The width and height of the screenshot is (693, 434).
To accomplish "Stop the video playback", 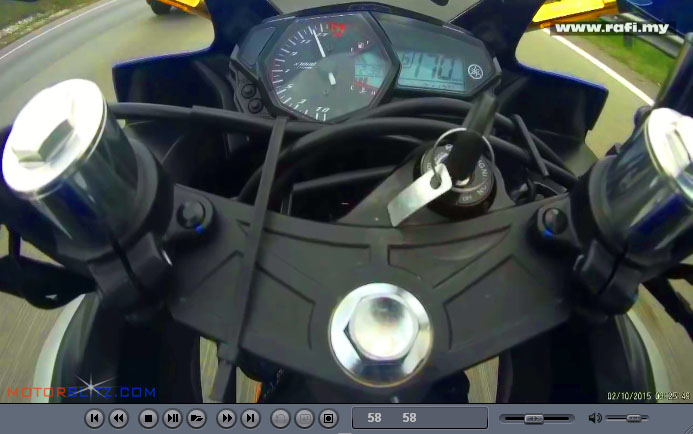I will pos(148,418).
